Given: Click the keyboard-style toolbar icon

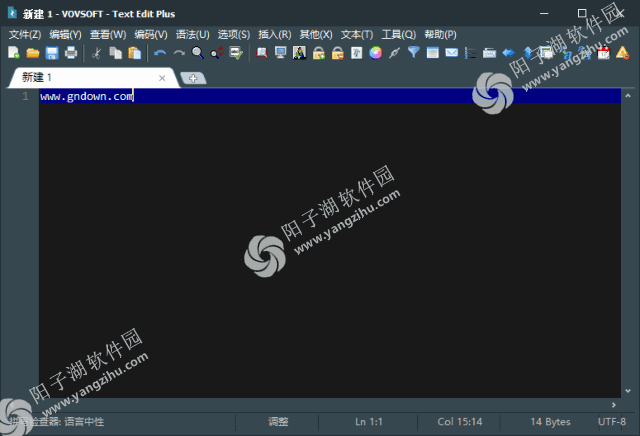Looking at the screenshot, I should pyautogui.click(x=489, y=53).
